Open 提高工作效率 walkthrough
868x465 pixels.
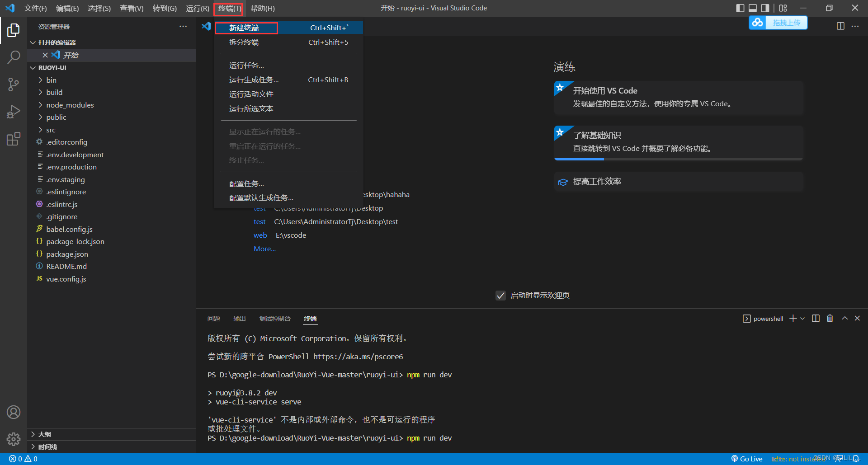pos(679,182)
